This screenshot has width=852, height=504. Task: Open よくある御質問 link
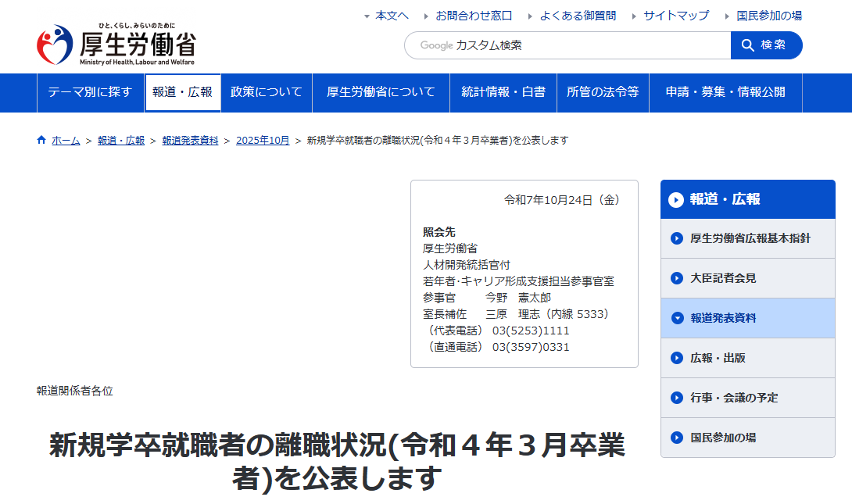pyautogui.click(x=578, y=16)
